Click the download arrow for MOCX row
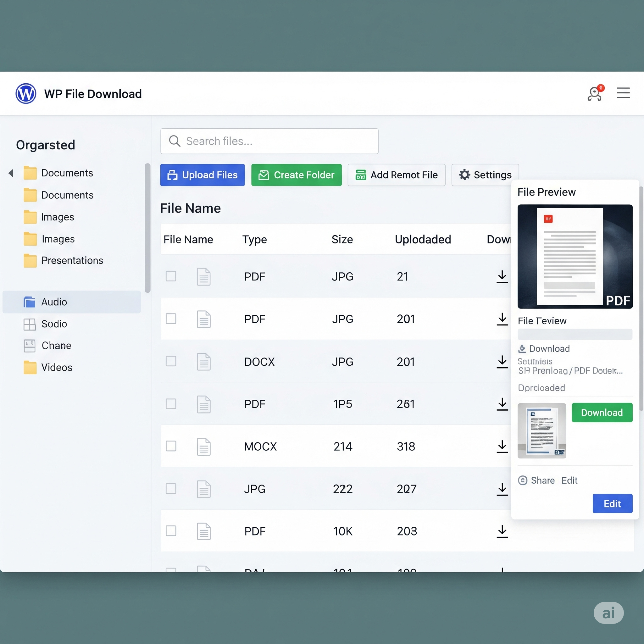Viewport: 644px width, 644px height. (x=502, y=446)
